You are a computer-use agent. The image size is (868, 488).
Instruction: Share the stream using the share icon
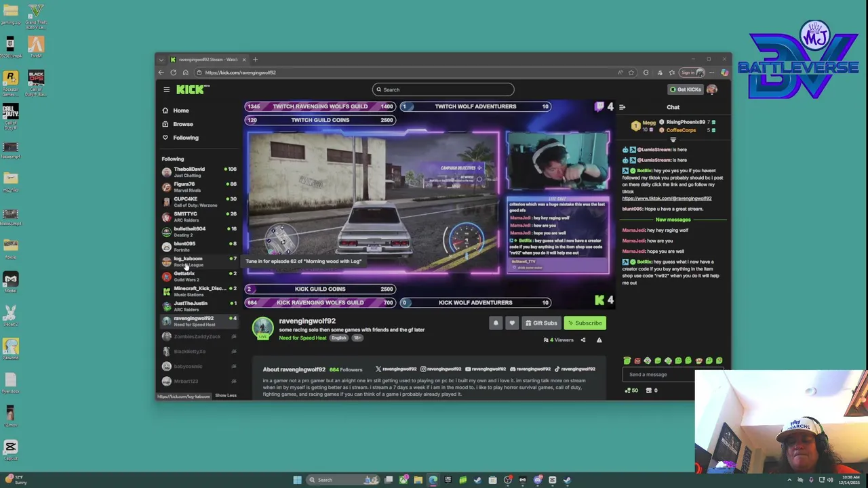point(583,340)
